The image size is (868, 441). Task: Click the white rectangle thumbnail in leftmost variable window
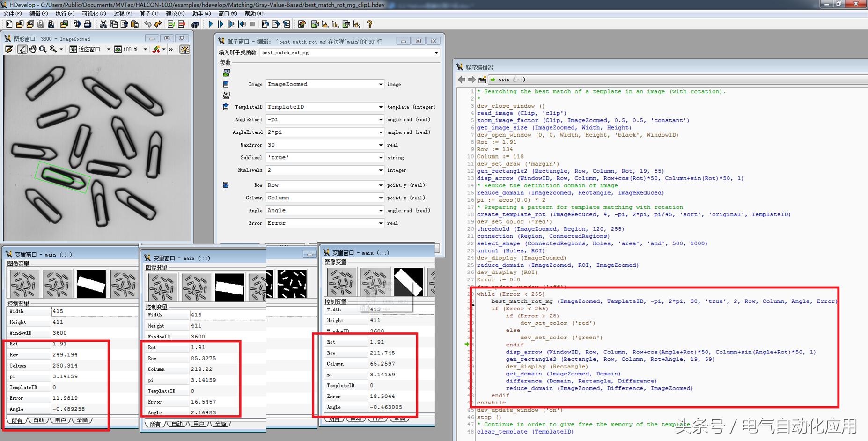pyautogui.click(x=91, y=284)
